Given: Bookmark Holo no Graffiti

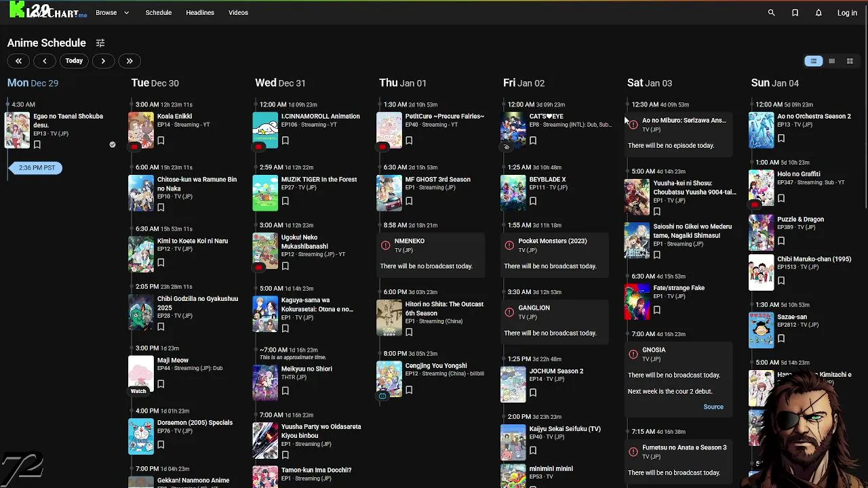Looking at the screenshot, I should 781,198.
